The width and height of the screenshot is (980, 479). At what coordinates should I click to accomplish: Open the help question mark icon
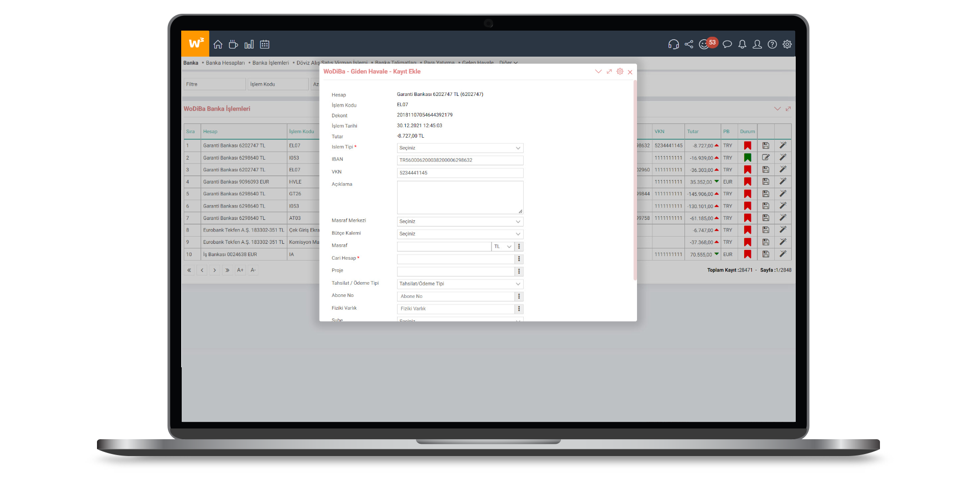(x=772, y=44)
